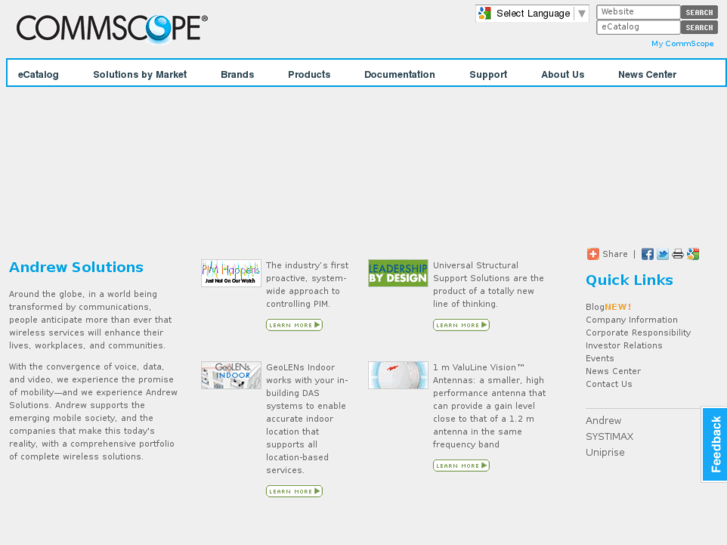Open the Share plus icon
The width and height of the screenshot is (727, 545).
point(593,254)
